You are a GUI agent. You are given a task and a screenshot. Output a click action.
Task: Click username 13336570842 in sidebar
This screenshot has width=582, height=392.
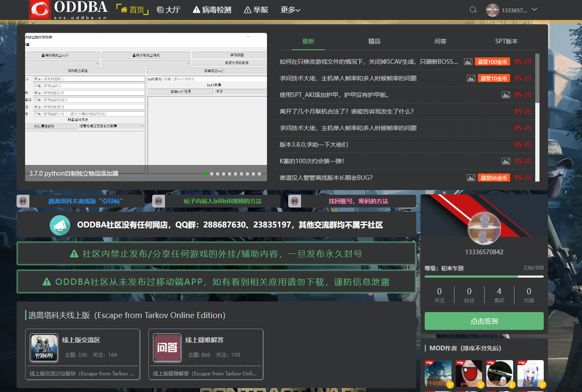484,252
